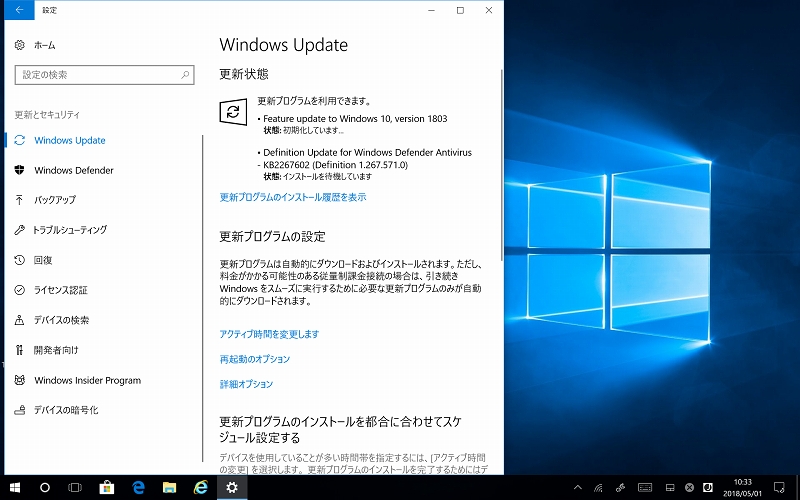Click the トラブルシューティング wrench icon

point(19,230)
